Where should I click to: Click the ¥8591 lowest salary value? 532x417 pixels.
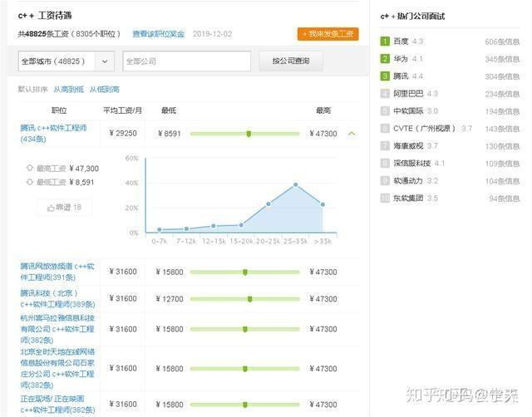coord(169,134)
